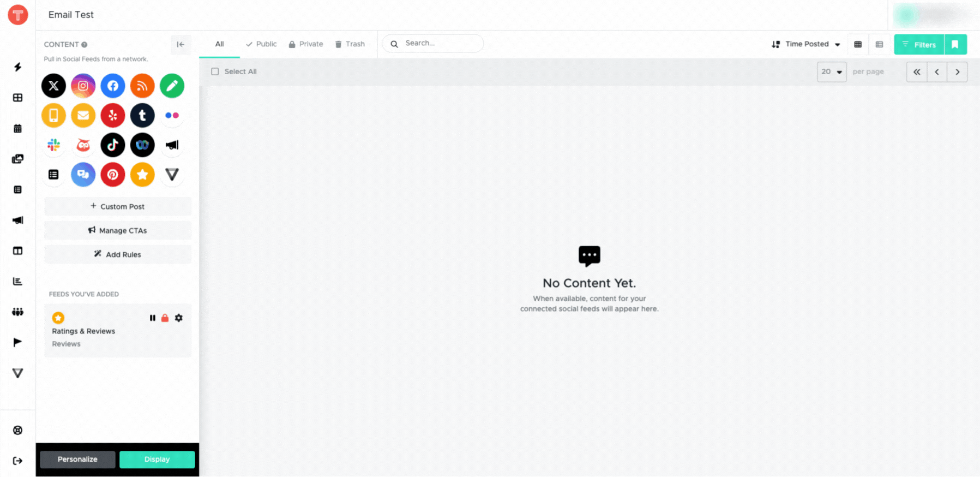Switch to the Trash tab
Viewport: 980px width, 477px height.
[350, 44]
